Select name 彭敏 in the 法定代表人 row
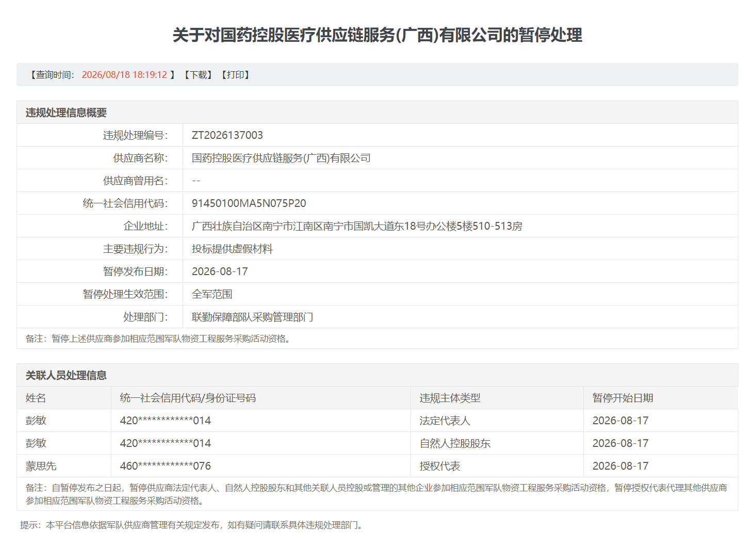This screenshot has height=545, width=756. [x=36, y=421]
